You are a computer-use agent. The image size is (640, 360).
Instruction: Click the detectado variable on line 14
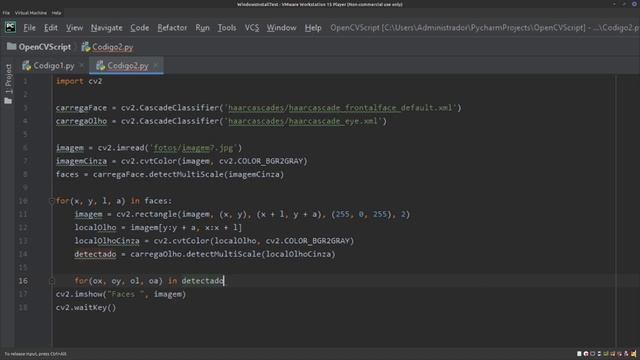tap(95, 254)
